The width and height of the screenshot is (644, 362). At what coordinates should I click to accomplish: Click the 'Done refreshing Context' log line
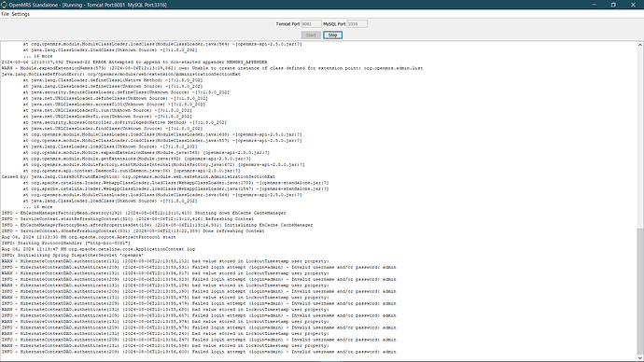[133, 231]
